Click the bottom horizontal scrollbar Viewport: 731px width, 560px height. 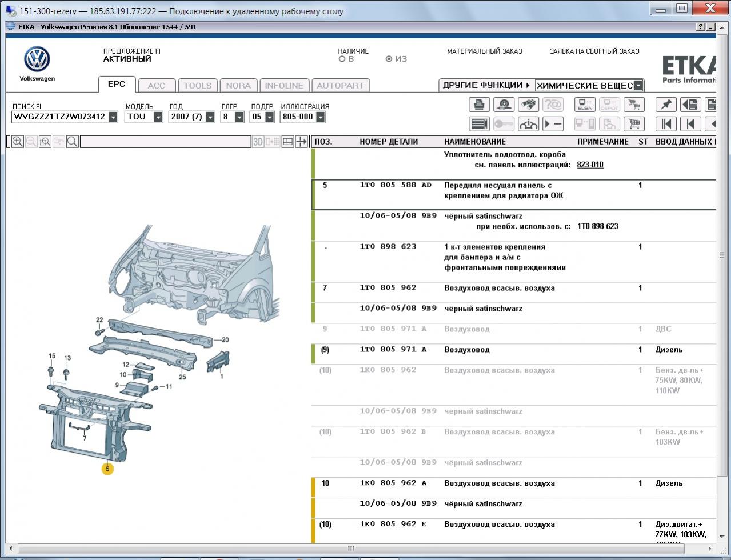(x=351, y=549)
